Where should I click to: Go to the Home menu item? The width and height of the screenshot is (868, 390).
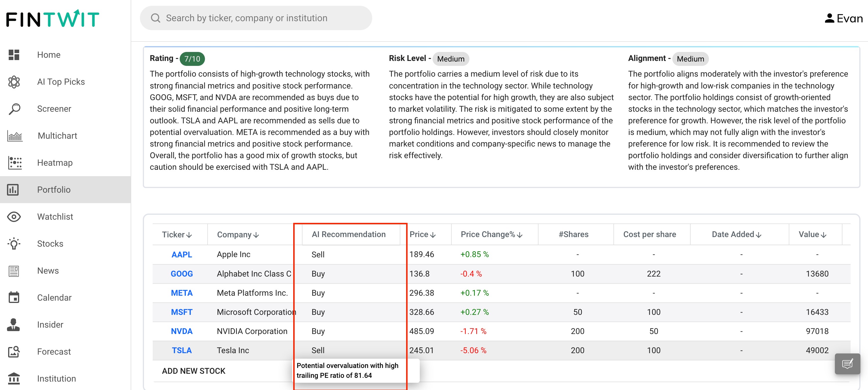(x=48, y=55)
